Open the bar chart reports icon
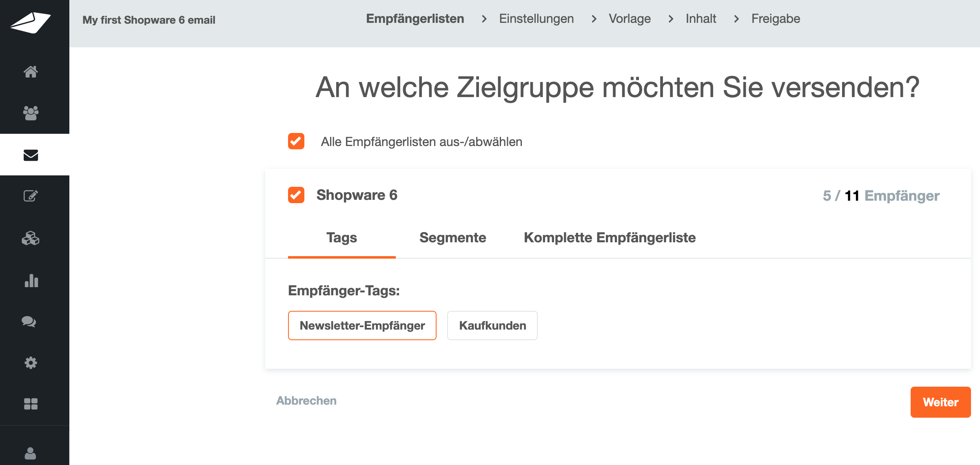Viewport: 980px width, 465px height. coord(31,281)
